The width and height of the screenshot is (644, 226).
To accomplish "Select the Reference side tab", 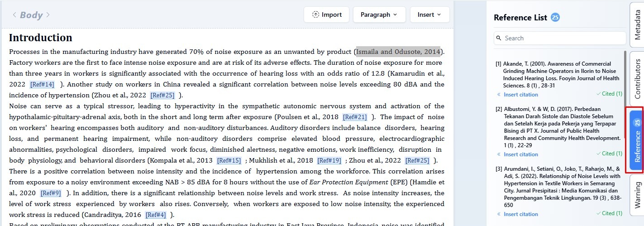I will click(637, 140).
